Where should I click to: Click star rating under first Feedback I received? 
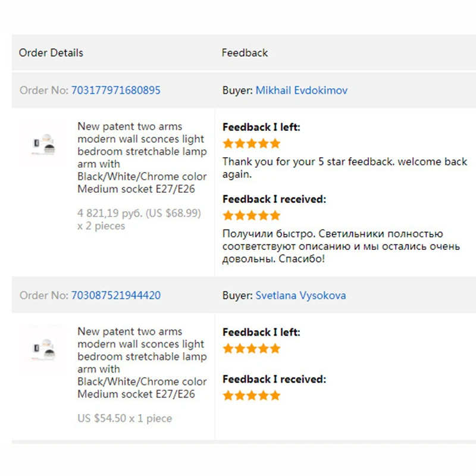click(x=251, y=215)
